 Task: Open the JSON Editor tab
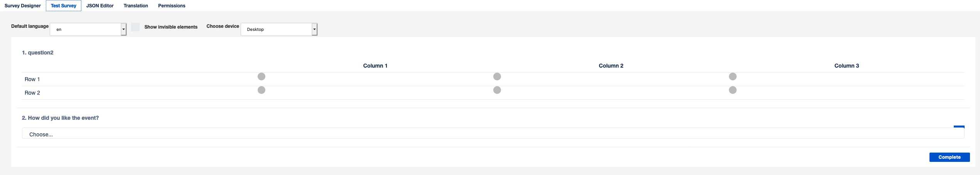pos(100,6)
